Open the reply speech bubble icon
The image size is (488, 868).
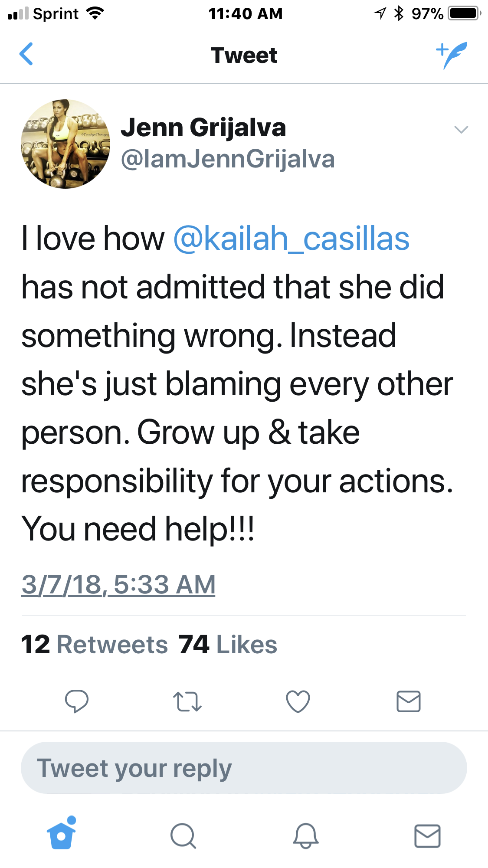coord(77,701)
